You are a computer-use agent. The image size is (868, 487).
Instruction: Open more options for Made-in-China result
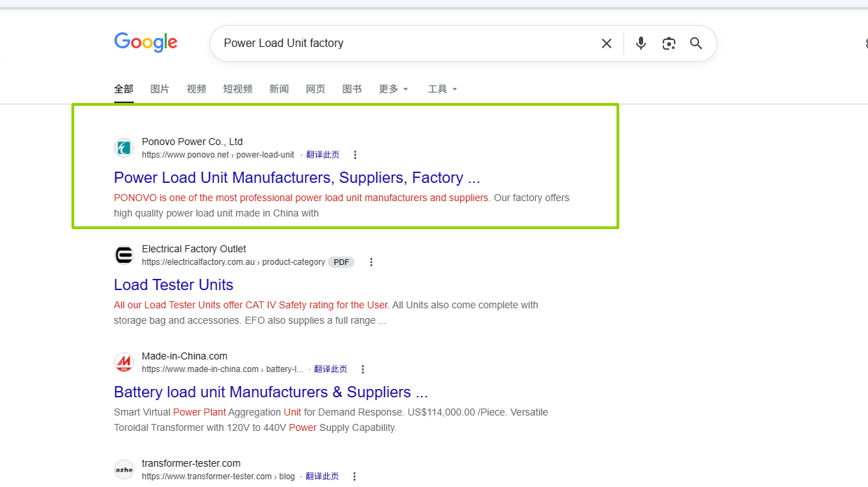(363, 369)
